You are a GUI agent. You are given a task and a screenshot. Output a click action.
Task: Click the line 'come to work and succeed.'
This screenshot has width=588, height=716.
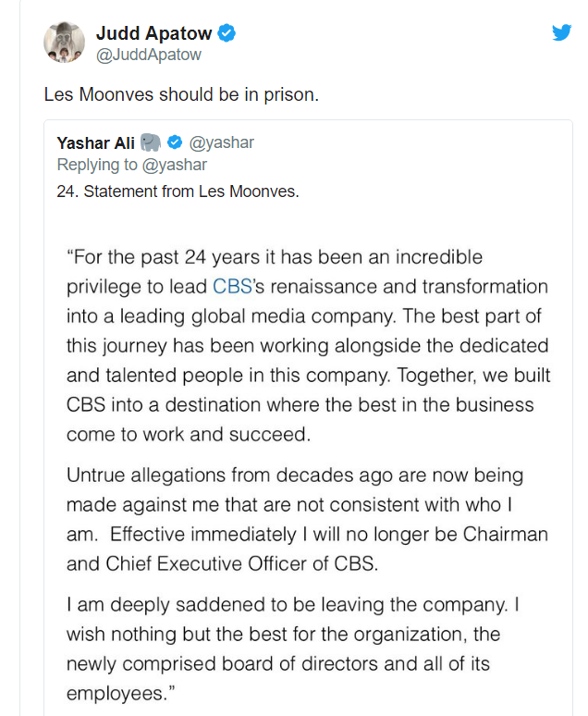[189, 434]
